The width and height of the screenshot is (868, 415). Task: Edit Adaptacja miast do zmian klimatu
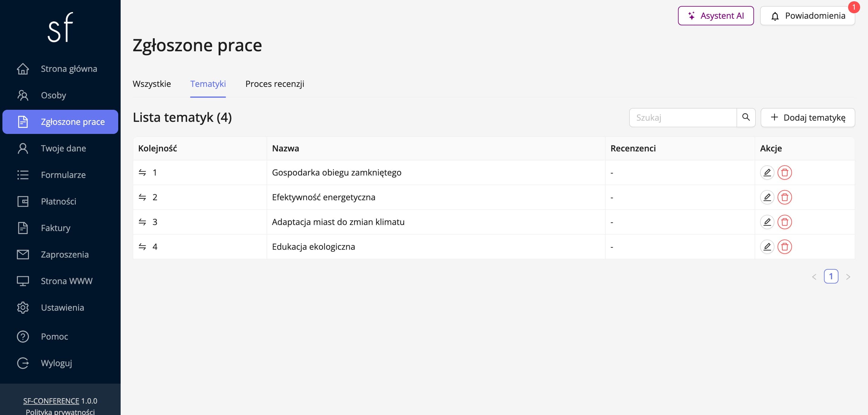point(767,222)
